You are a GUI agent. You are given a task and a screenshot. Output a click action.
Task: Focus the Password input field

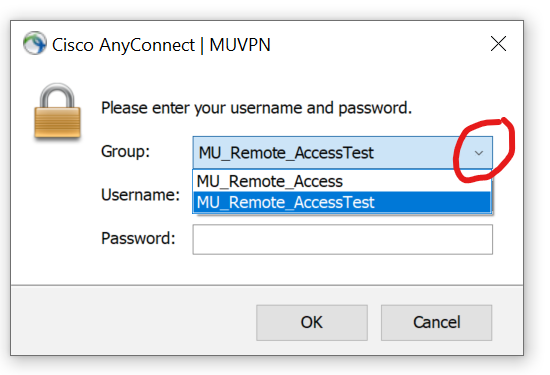pyautogui.click(x=342, y=240)
